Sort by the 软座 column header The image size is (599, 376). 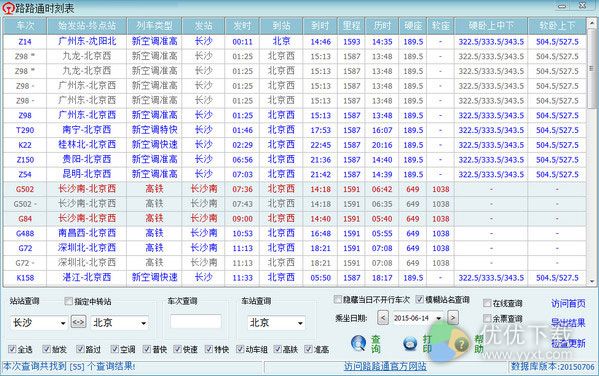pos(441,26)
